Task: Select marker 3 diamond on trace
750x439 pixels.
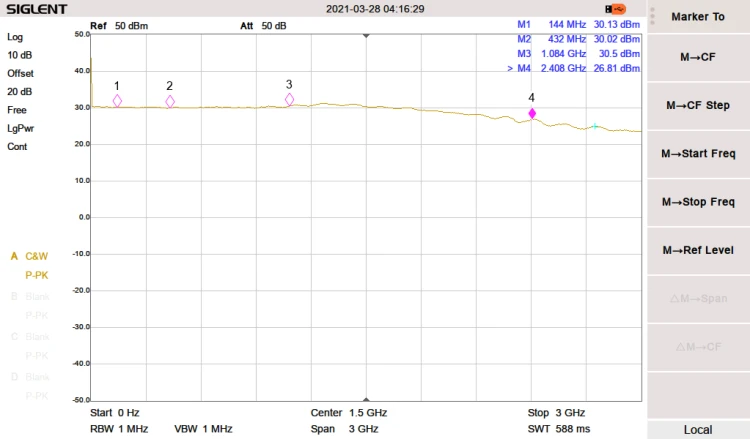Action: point(289,99)
